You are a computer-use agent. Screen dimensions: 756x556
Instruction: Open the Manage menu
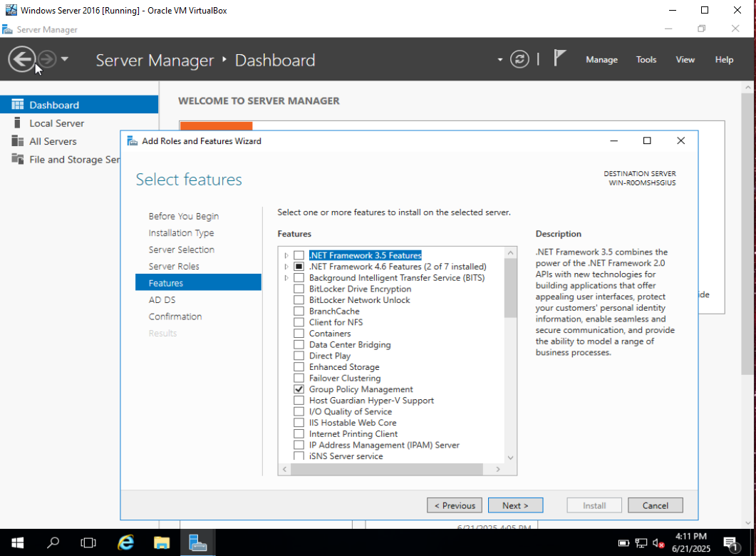pyautogui.click(x=601, y=60)
